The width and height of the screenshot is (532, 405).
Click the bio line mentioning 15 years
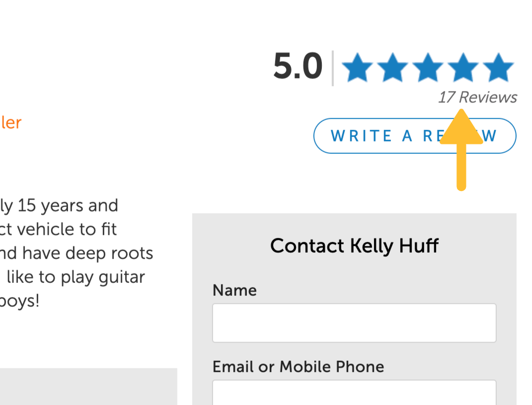click(x=59, y=205)
